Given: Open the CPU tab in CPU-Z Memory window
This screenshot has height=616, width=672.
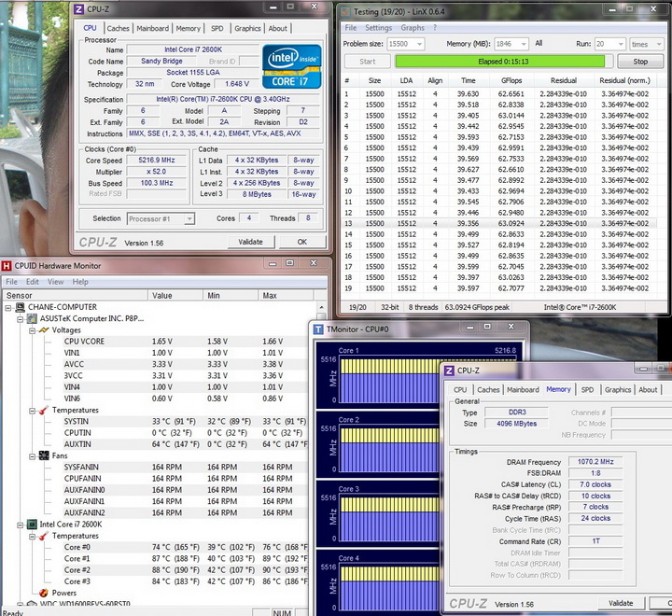Looking at the screenshot, I should [x=460, y=389].
